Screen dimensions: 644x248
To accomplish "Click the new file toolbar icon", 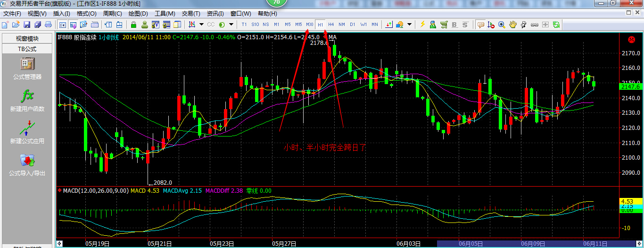I will point(5,24).
